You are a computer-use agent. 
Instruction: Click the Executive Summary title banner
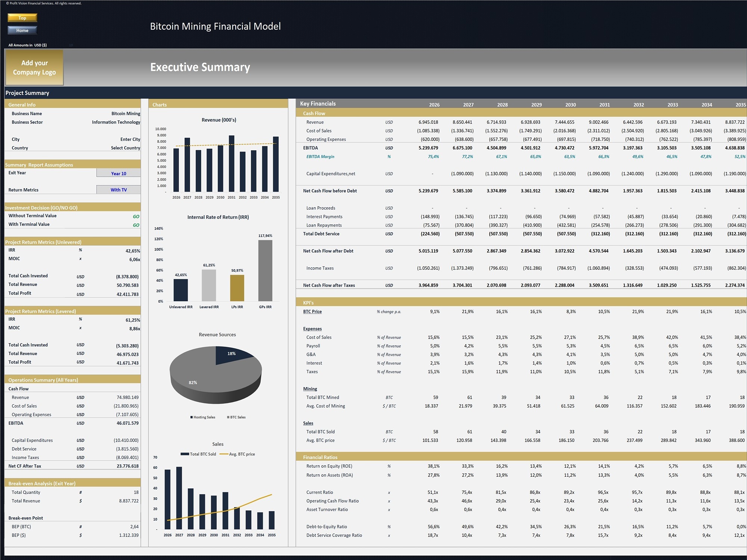200,67
